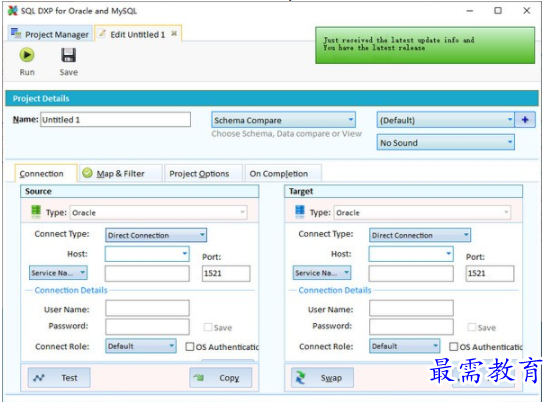Click the Target blue database icon
Viewport: 551px width, 402px height.
tap(300, 212)
